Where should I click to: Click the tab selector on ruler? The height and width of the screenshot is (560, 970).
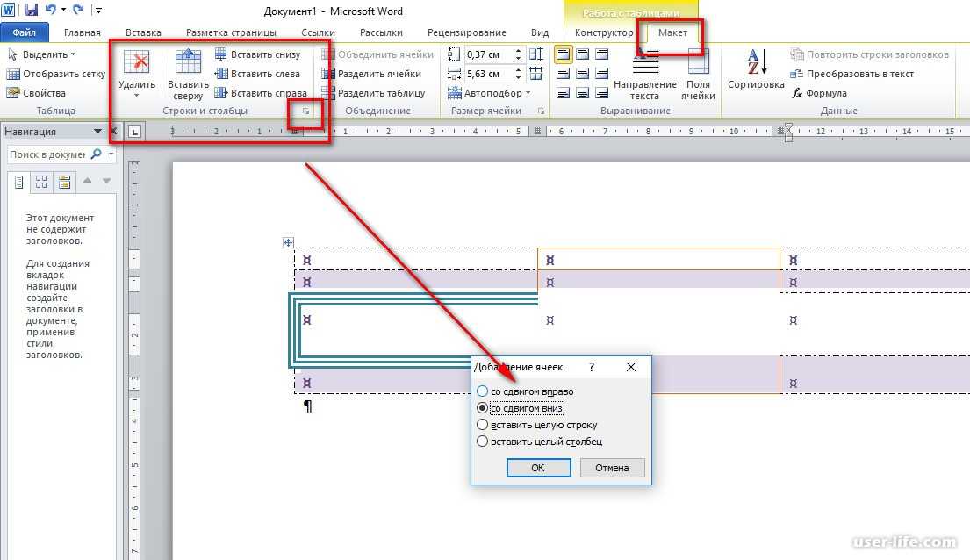click(x=135, y=131)
